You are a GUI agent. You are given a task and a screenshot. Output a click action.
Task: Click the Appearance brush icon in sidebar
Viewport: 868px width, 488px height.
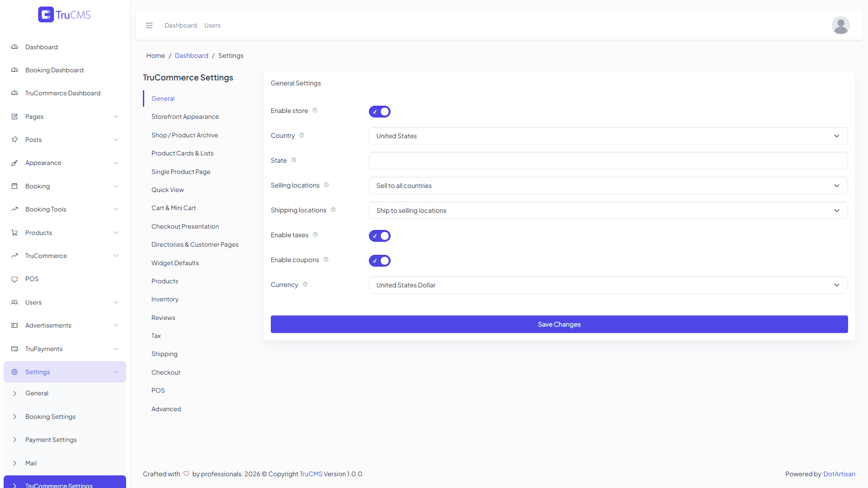pos(14,163)
